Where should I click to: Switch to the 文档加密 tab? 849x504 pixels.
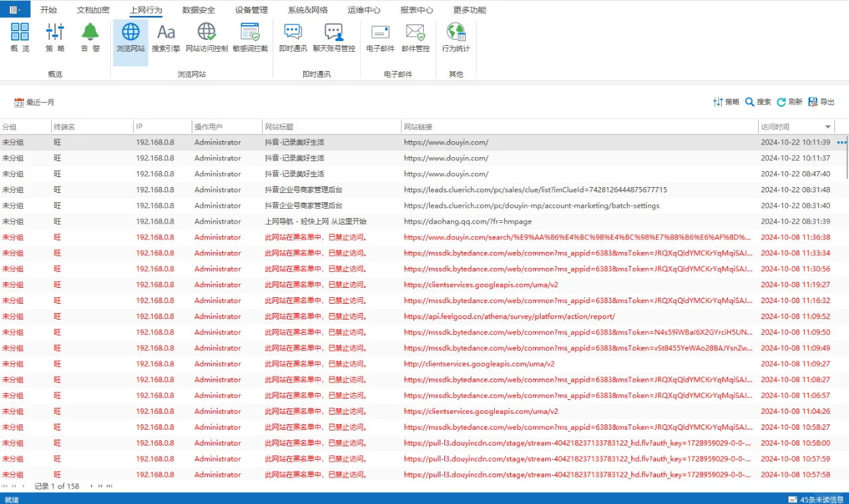[x=93, y=10]
